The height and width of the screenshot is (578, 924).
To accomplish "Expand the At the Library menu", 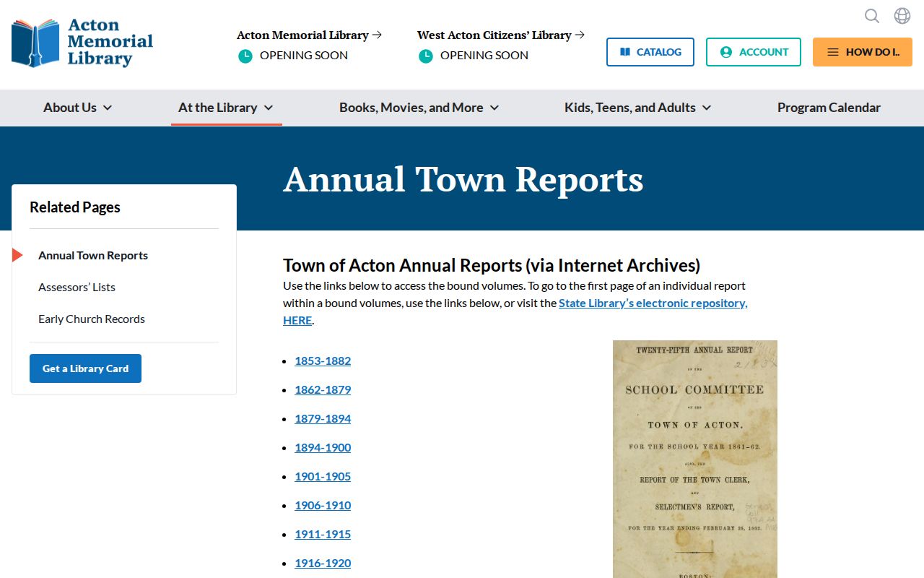I will (226, 108).
